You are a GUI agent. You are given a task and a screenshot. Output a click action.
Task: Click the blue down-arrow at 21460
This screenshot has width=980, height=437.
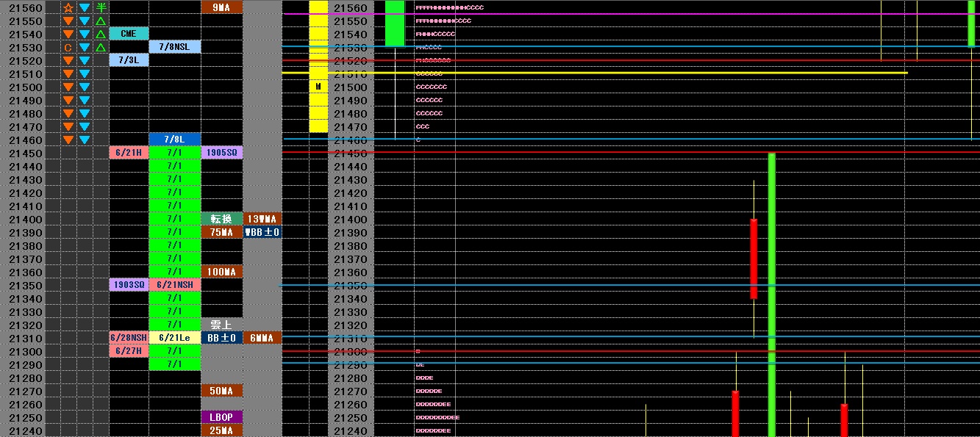coord(85,140)
